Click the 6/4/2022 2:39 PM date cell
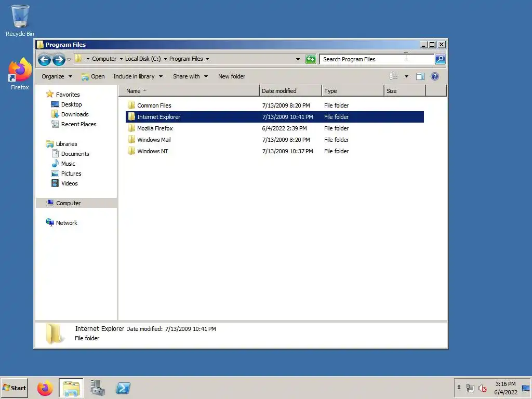This screenshot has height=399, width=532. [x=284, y=128]
